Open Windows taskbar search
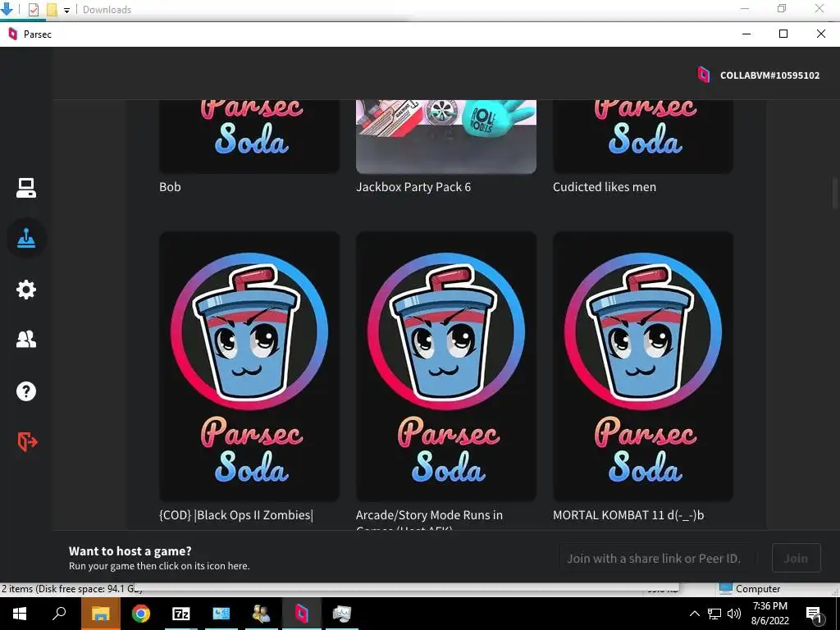 click(x=59, y=613)
